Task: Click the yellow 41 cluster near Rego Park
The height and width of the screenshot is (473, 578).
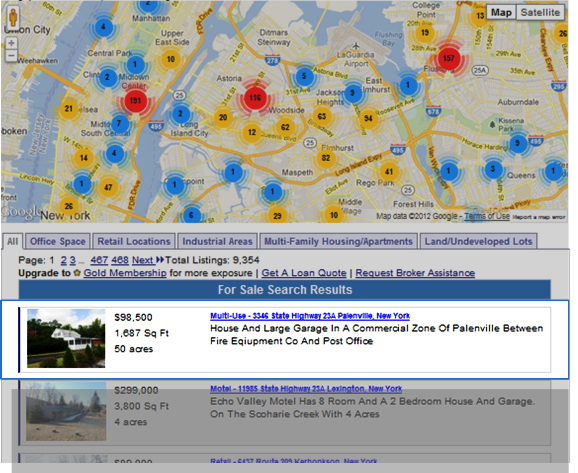Action: coord(389,171)
